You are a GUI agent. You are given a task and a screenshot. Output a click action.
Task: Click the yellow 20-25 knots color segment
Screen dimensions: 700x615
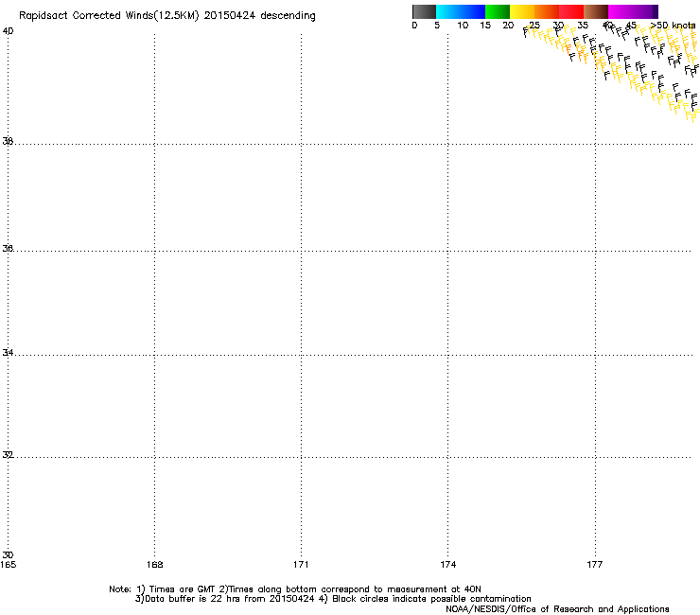(x=522, y=11)
